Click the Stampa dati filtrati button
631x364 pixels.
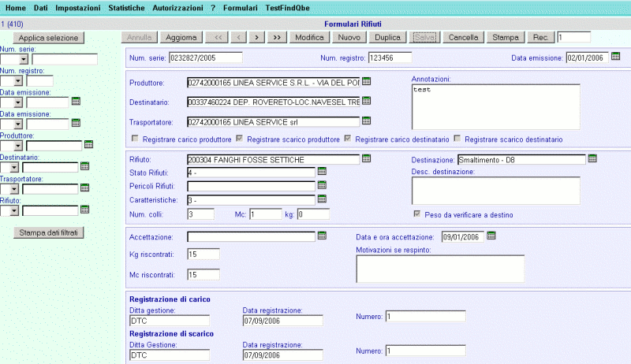[49, 232]
